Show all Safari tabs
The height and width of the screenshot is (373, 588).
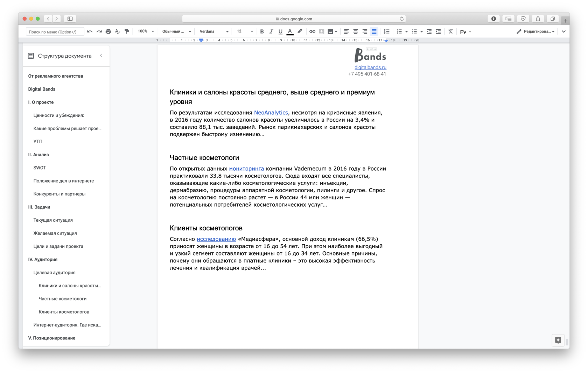pos(553,19)
